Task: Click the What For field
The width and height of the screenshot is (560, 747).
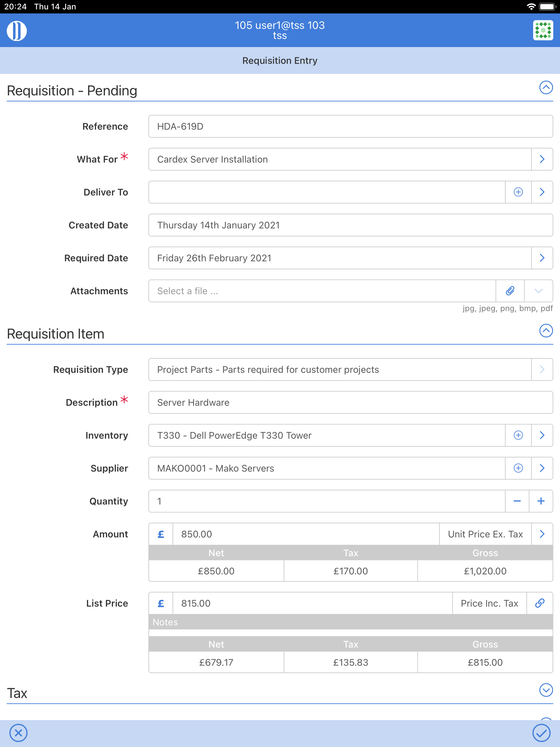Action: (x=340, y=159)
